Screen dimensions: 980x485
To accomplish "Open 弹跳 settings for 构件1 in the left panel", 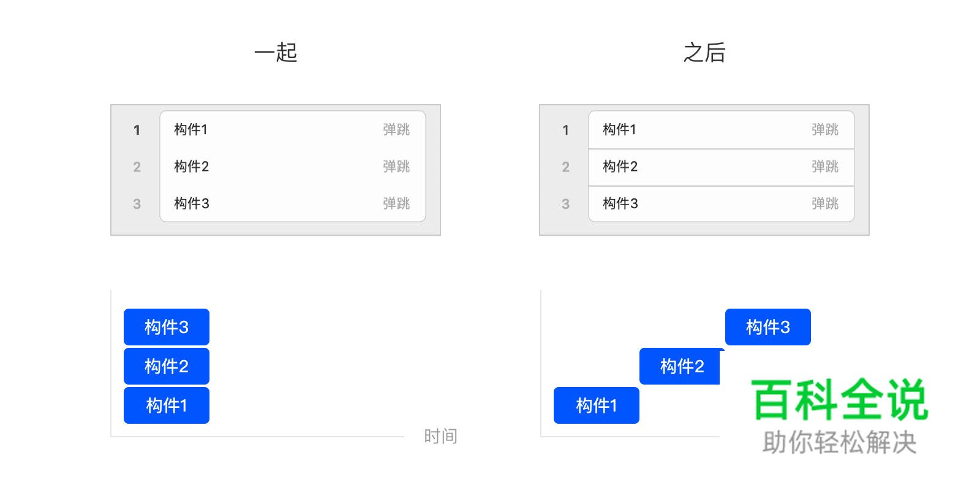I will click(x=396, y=130).
